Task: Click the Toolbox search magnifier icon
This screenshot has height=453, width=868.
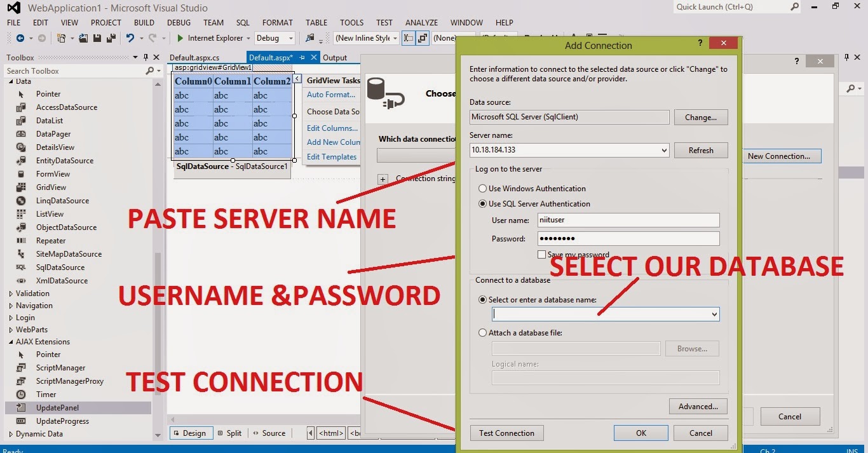Action: pyautogui.click(x=150, y=71)
